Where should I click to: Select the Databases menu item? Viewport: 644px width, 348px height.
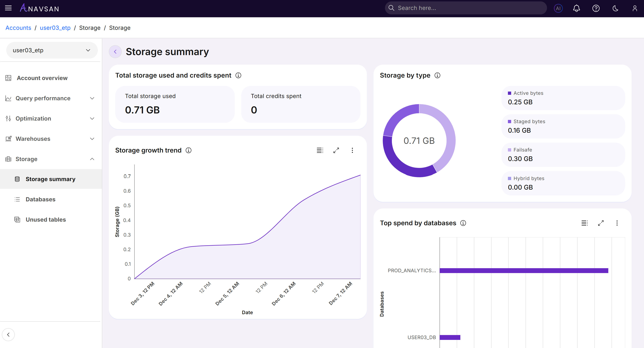41,199
